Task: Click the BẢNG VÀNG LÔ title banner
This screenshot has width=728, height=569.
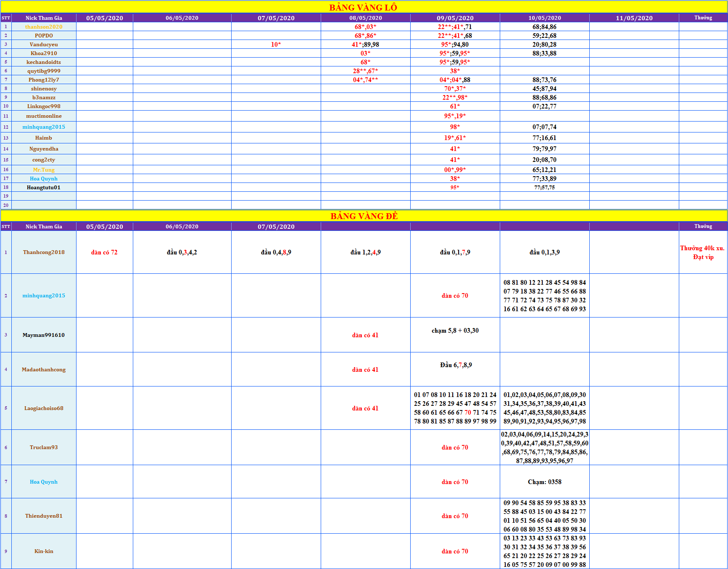Action: (x=363, y=7)
